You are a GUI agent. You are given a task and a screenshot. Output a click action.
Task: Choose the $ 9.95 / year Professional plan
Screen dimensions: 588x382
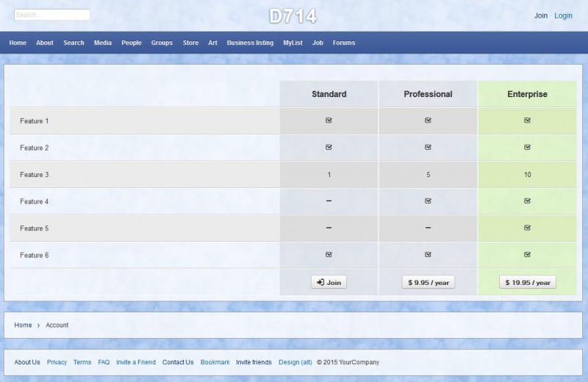[x=429, y=282]
